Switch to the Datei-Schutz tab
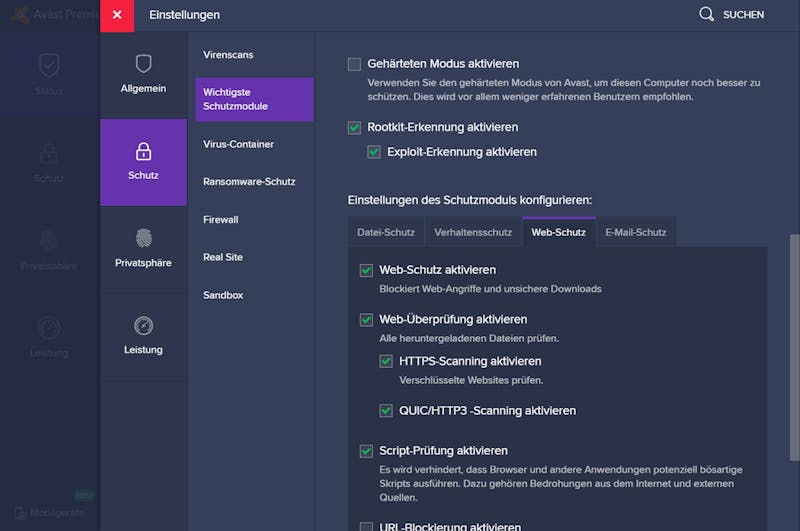This screenshot has height=531, width=800. 386,233
